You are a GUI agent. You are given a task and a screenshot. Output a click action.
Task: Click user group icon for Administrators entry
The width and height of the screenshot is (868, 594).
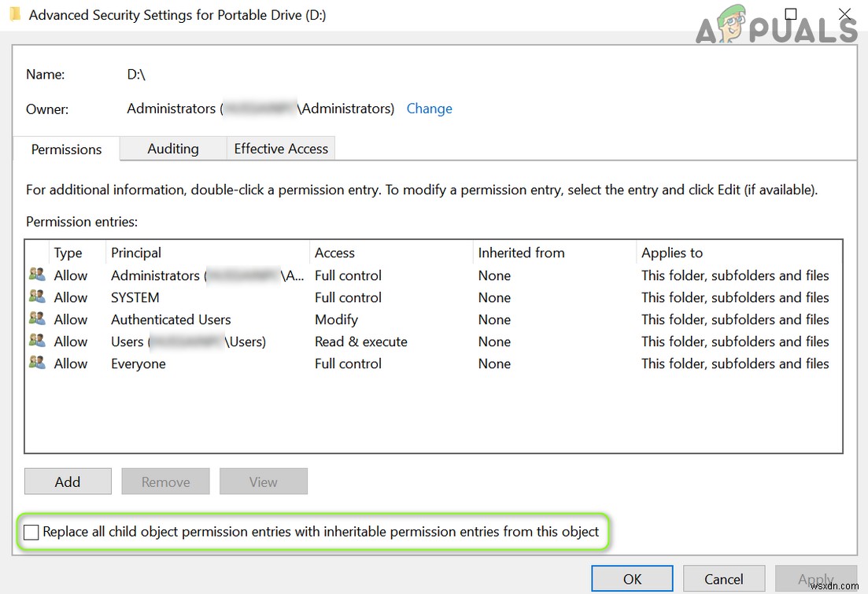click(x=37, y=275)
